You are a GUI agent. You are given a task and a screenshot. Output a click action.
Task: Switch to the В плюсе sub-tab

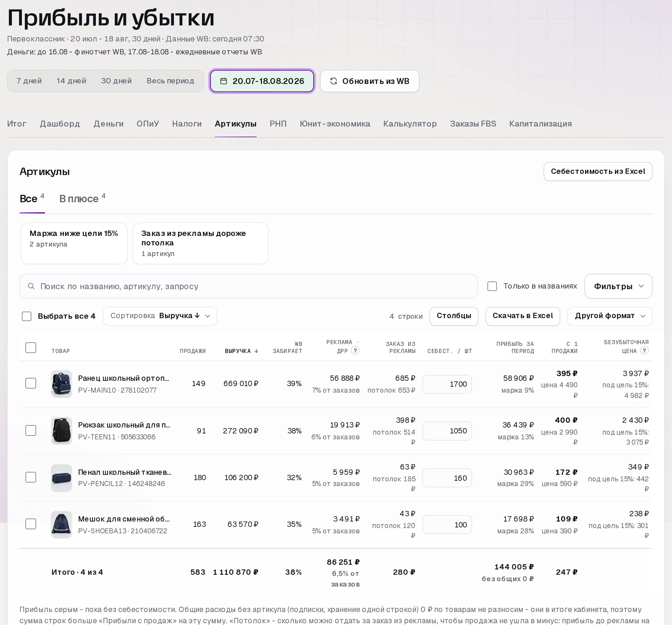pos(82,199)
